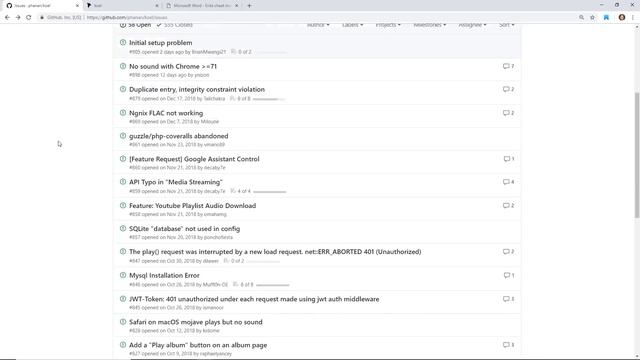Viewport: 640px width, 360px height.
Task: Show the open issues list
Action: pyautogui.click(x=136, y=25)
